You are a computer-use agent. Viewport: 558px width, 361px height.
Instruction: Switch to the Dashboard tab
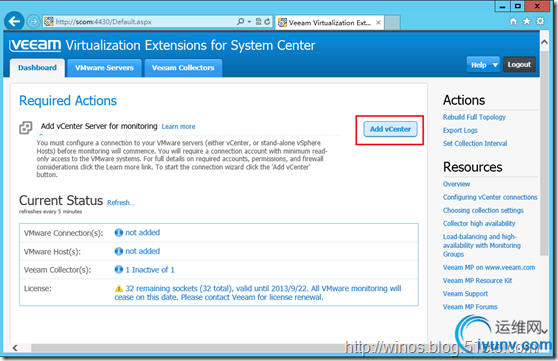point(37,68)
